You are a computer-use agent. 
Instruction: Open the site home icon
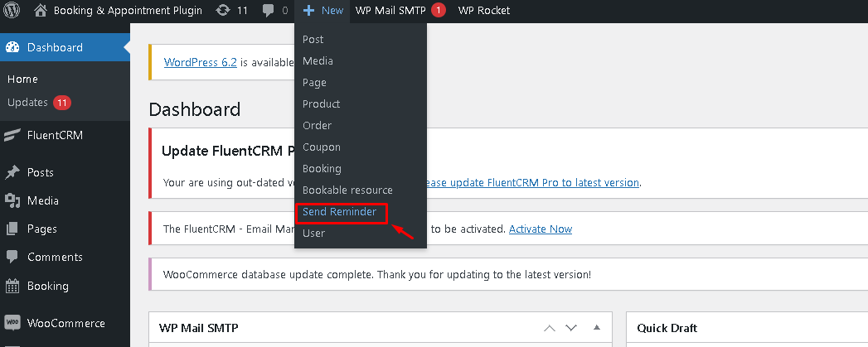tap(41, 10)
